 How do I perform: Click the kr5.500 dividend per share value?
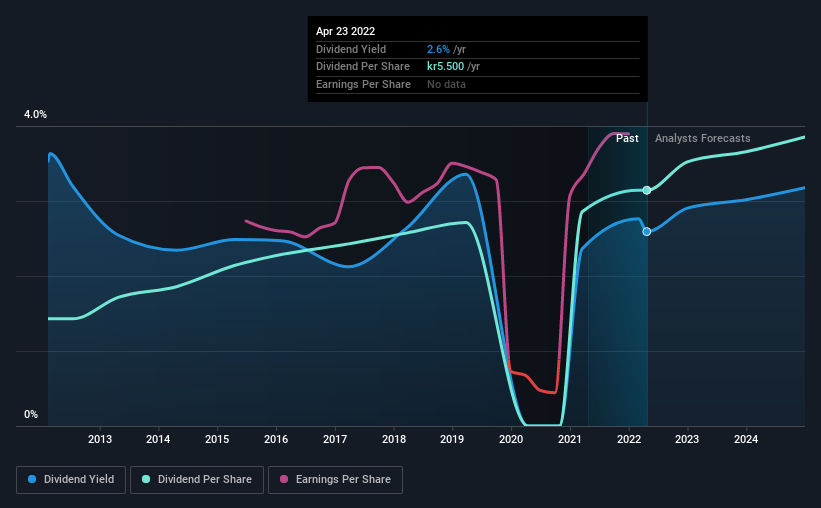click(446, 67)
